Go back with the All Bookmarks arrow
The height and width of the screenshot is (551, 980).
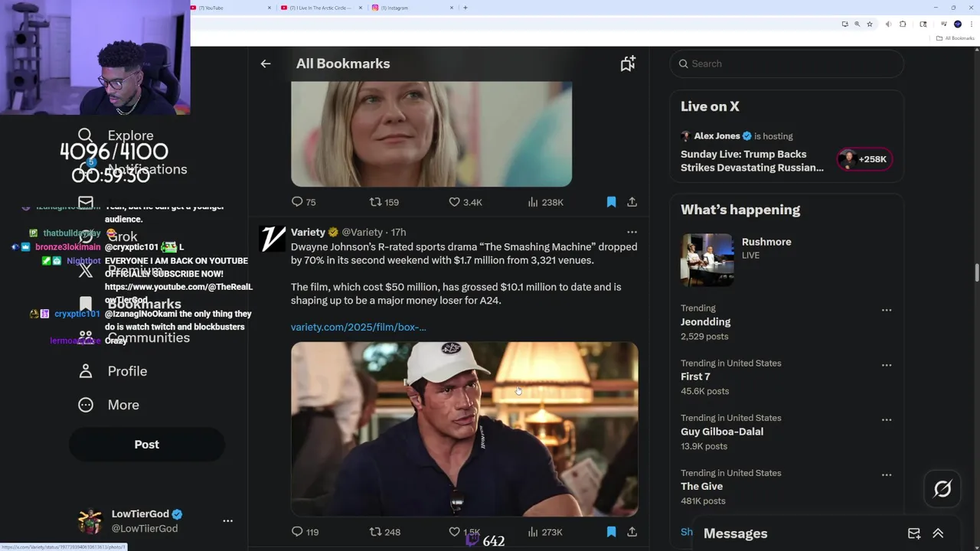point(266,64)
